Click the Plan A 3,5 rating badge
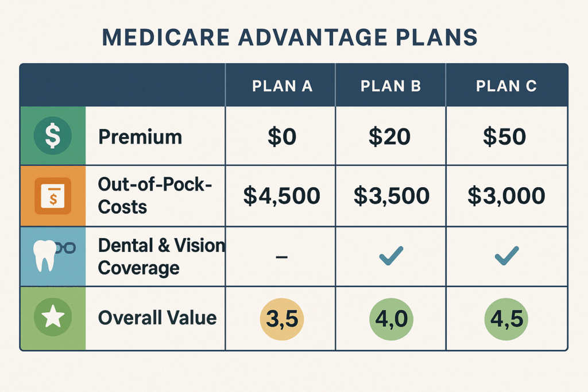Image resolution: width=588 pixels, height=392 pixels. (x=281, y=318)
